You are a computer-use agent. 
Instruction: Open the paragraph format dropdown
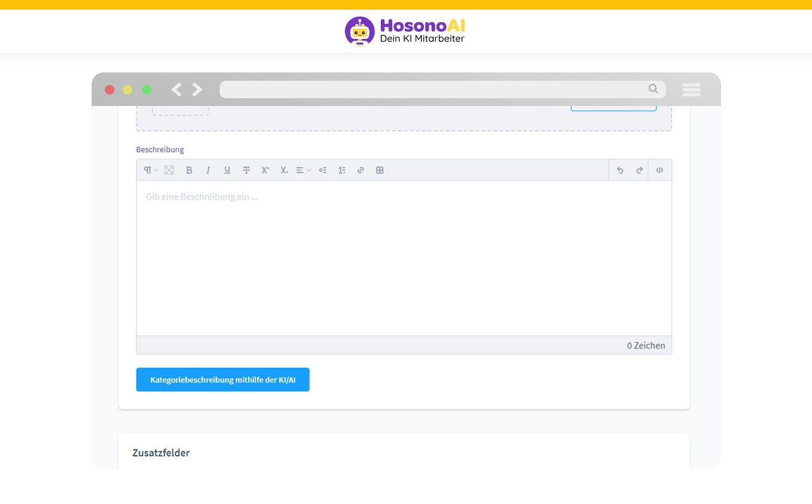[151, 170]
